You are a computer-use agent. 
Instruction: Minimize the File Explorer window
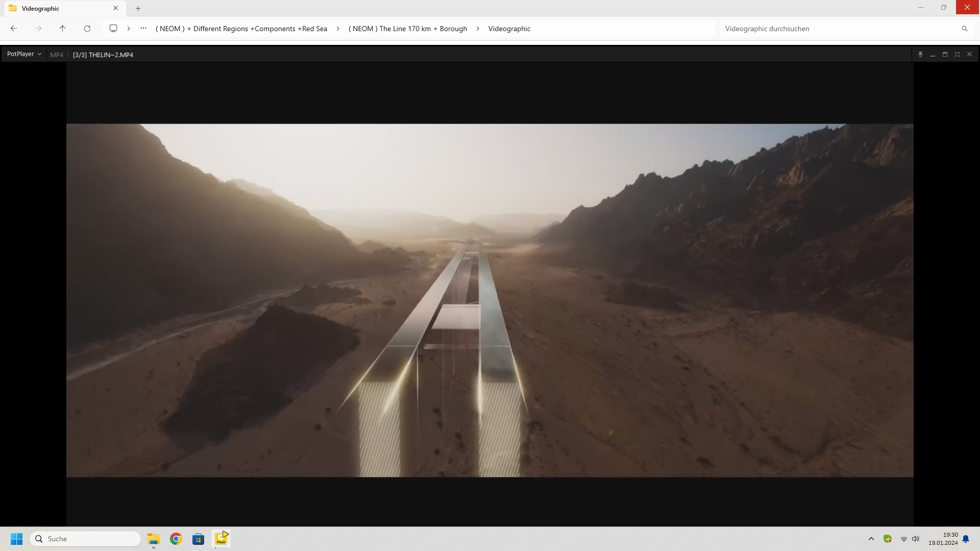tap(921, 7)
